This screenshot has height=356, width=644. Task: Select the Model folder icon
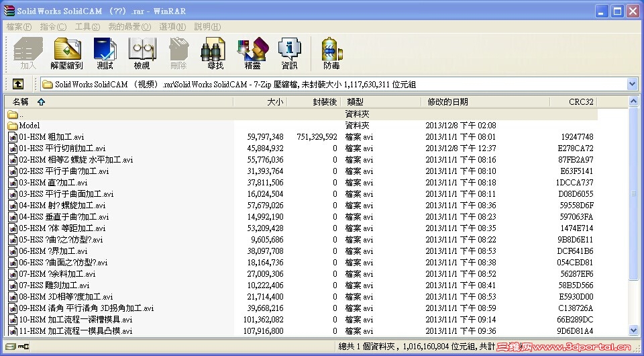tap(13, 126)
